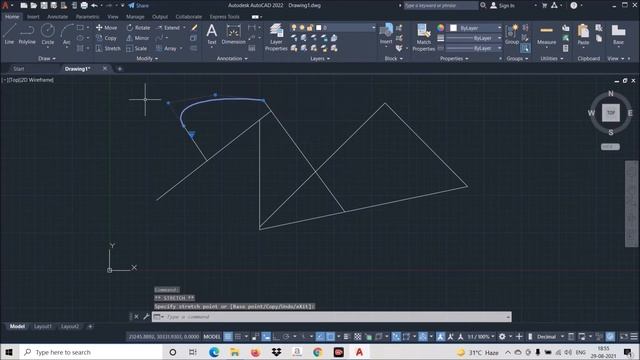This screenshot has width=640, height=360.
Task: Toggle ortho mode in status bar
Action: click(276, 336)
